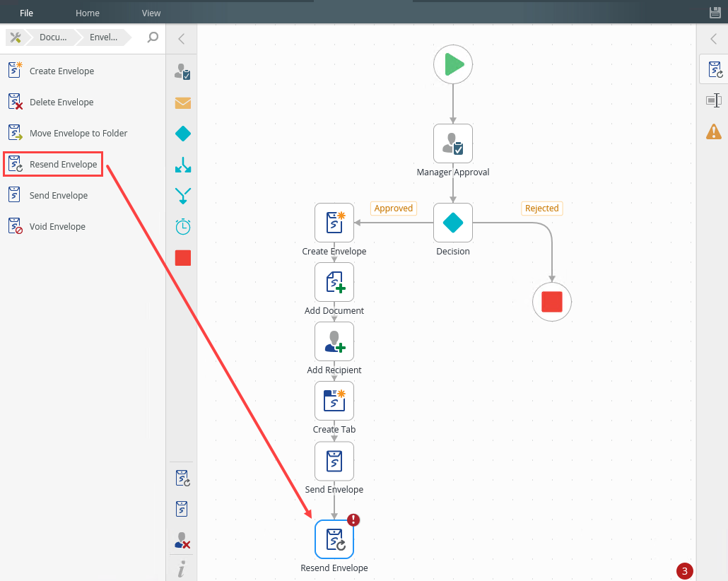This screenshot has width=728, height=581.
Task: Select the green Start node on canvas
Action: tap(452, 64)
